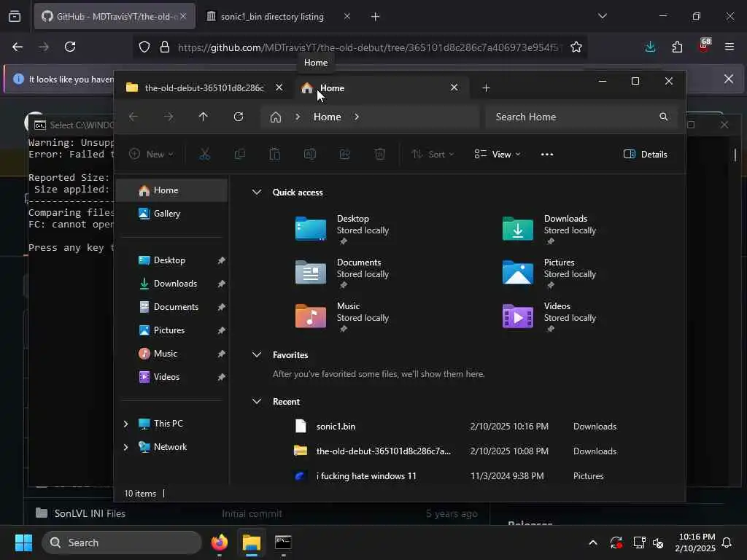Image resolution: width=747 pixels, height=560 pixels.
Task: Bookmark the GitHub page with the star icon
Action: pos(576,47)
